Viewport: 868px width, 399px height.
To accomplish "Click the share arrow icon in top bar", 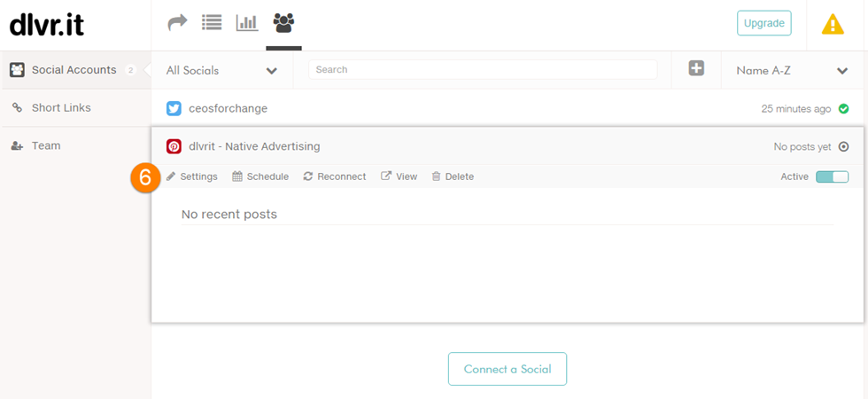I will click(x=178, y=22).
